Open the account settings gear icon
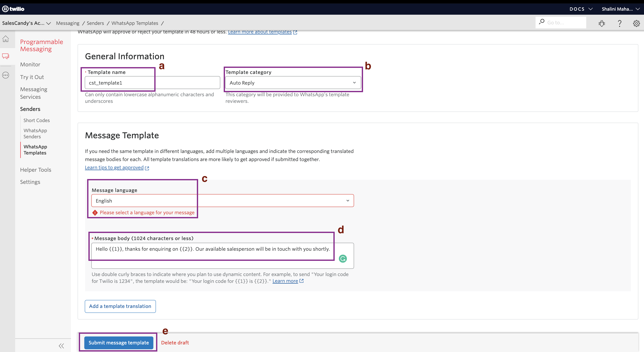 (637, 23)
